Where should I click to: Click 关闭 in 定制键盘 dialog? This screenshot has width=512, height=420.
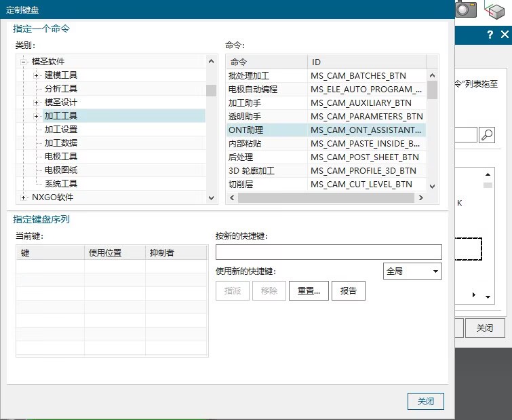click(426, 401)
